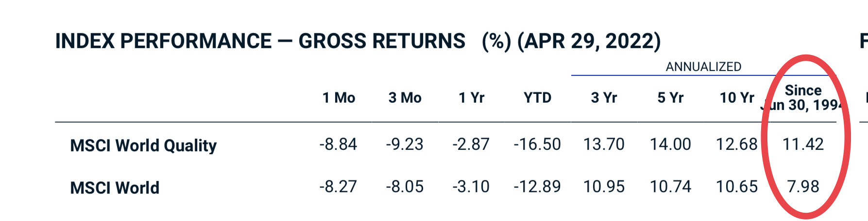Select the circled 11.42 since-inception value

tap(803, 145)
